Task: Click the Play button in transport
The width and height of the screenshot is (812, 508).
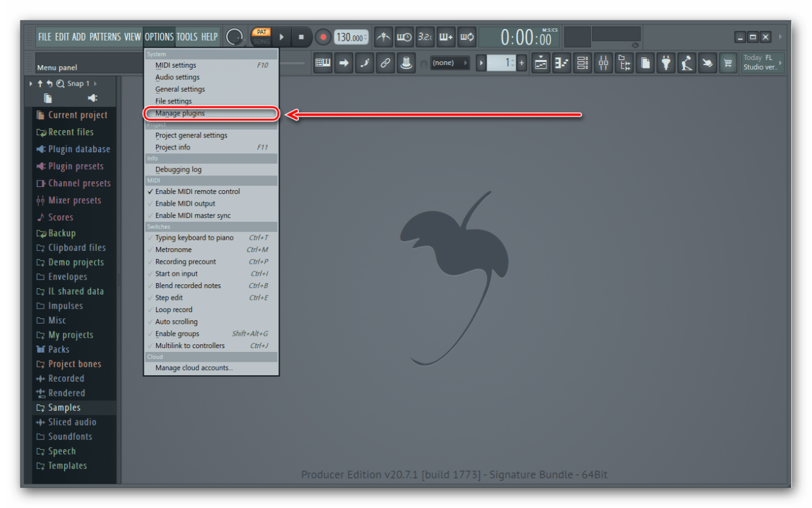Action: 282,37
